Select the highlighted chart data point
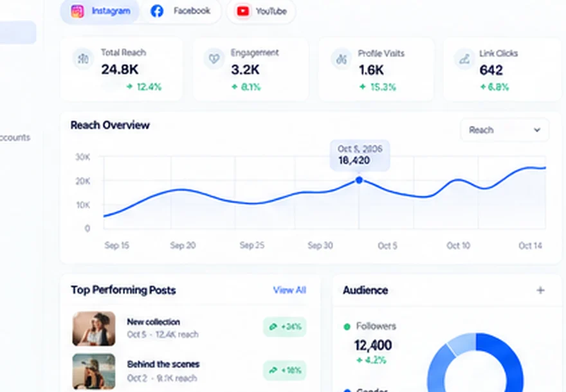 359,180
